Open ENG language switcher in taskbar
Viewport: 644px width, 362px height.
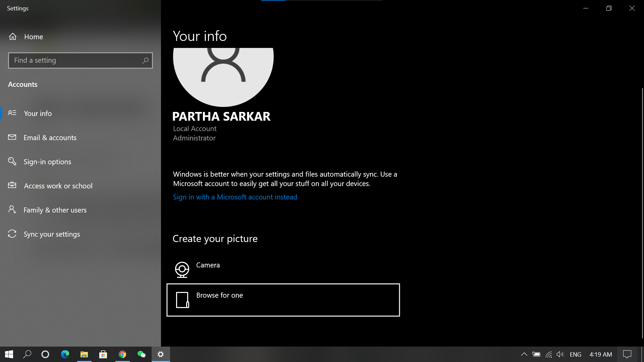[576, 354]
